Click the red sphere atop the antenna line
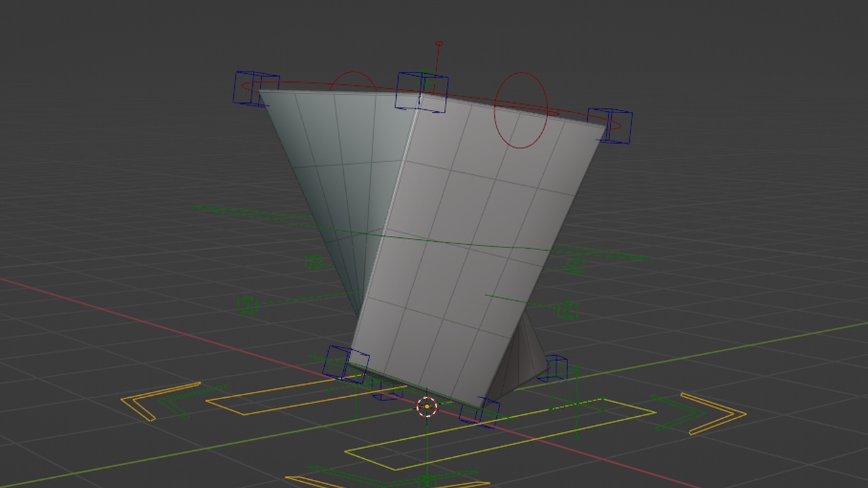 (x=439, y=43)
